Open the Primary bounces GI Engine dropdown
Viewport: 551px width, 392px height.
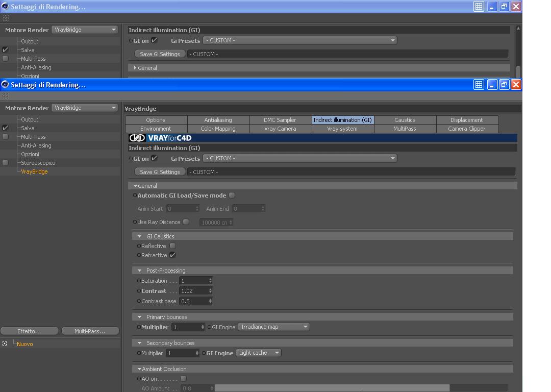274,327
